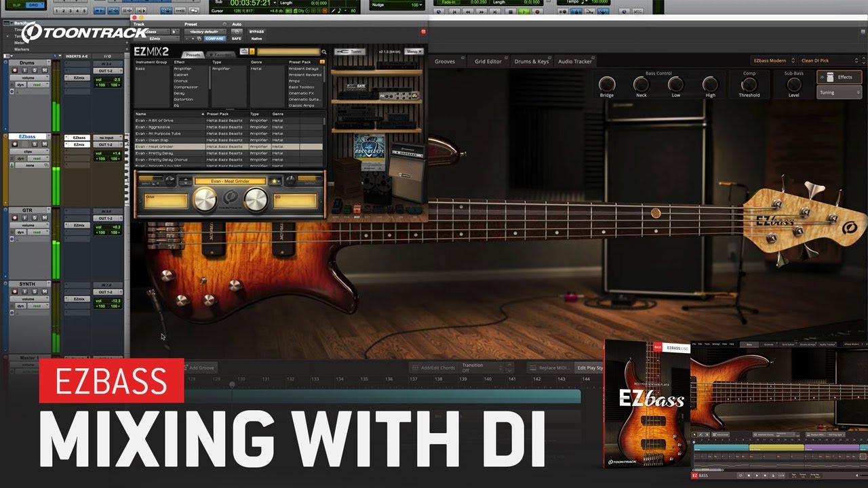Image resolution: width=868 pixels, height=488 pixels.
Task: Open EZbass output selector OUT 1-2
Action: [x=108, y=144]
